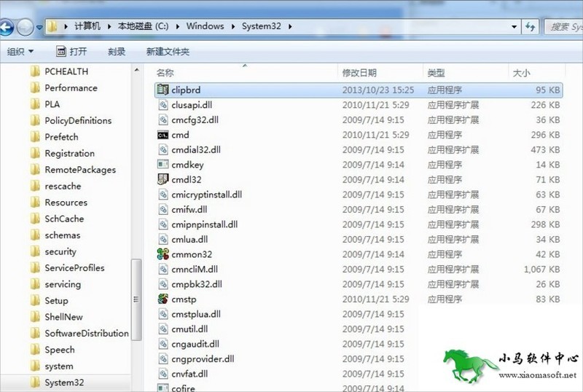
Task: Open the rescache folder in tree
Action: click(55, 186)
